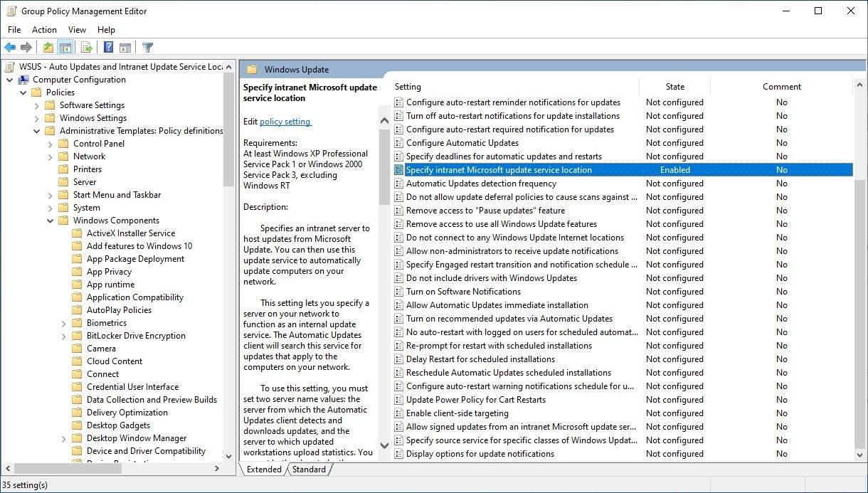Image resolution: width=868 pixels, height=493 pixels.
Task: Select 'AutoPlay Policies' in the tree
Action: (x=119, y=310)
